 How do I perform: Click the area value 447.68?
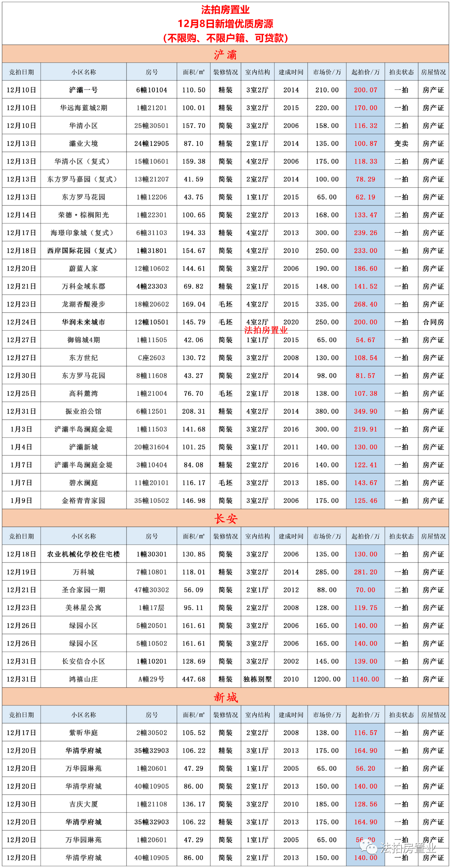194,679
